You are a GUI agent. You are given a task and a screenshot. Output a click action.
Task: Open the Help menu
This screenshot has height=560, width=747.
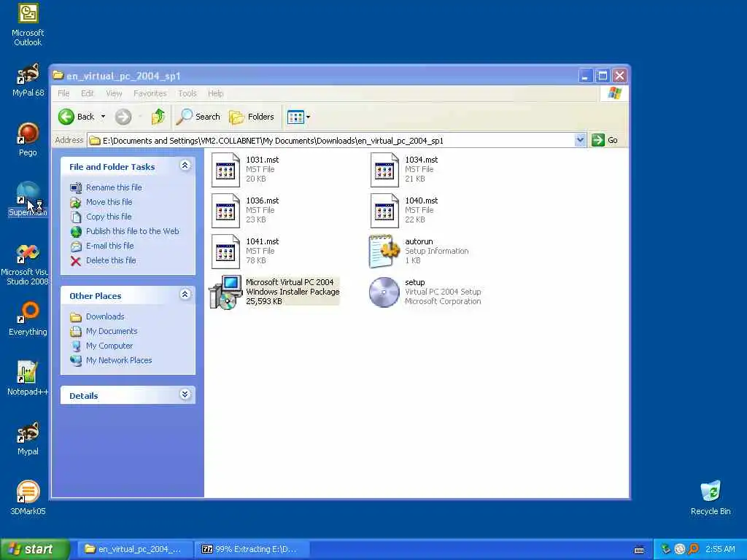[x=215, y=93]
